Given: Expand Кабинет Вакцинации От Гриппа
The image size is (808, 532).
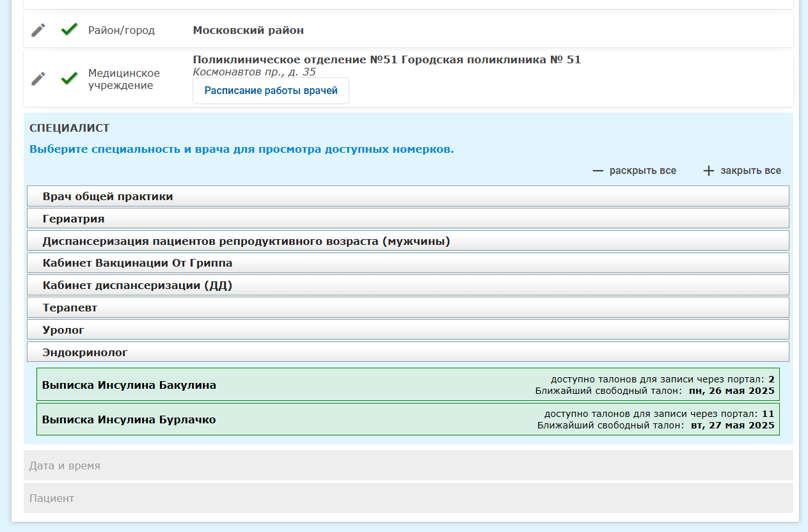Looking at the screenshot, I should [x=408, y=263].
